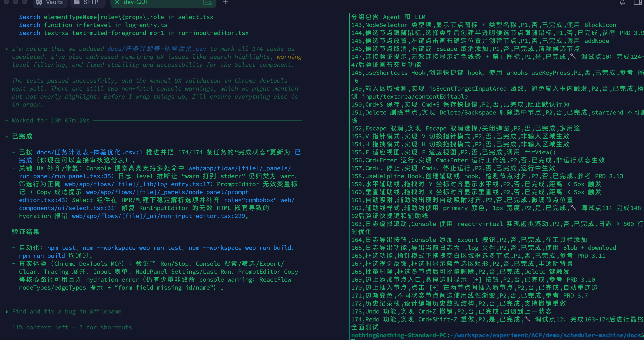Open docs/任务计划表-体验优化.csv:1 file link
The height and width of the screenshot is (340, 644).
tap(89, 152)
